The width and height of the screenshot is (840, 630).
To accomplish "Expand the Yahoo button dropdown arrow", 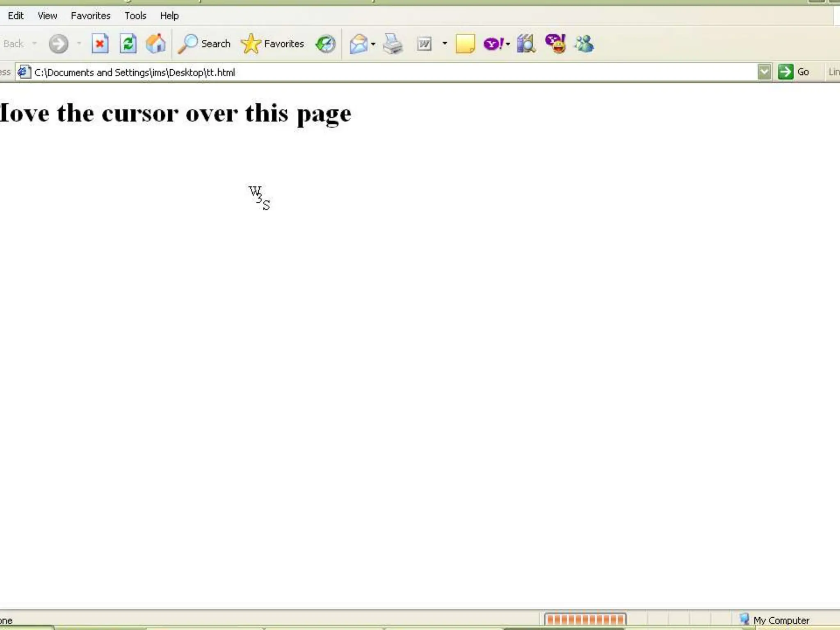I will click(508, 44).
